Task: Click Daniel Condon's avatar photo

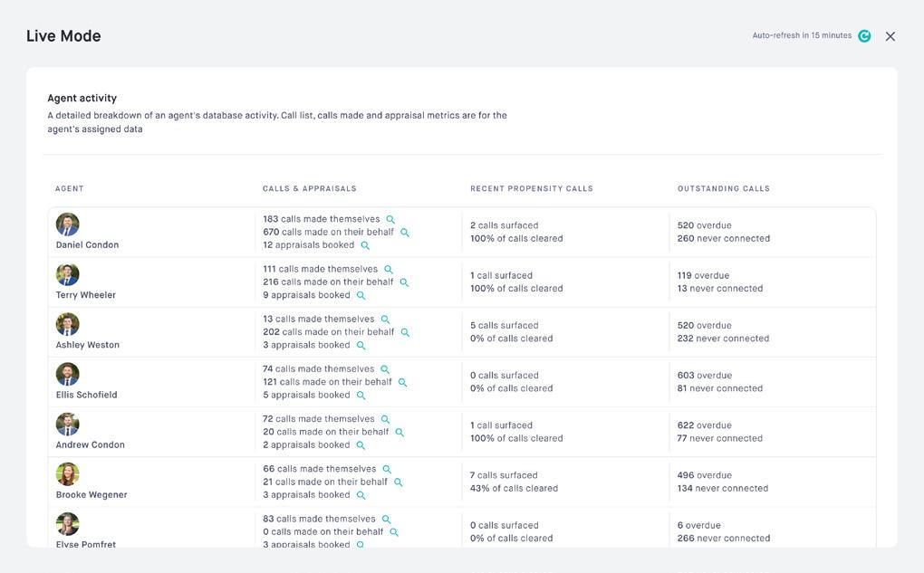Action: click(68, 224)
